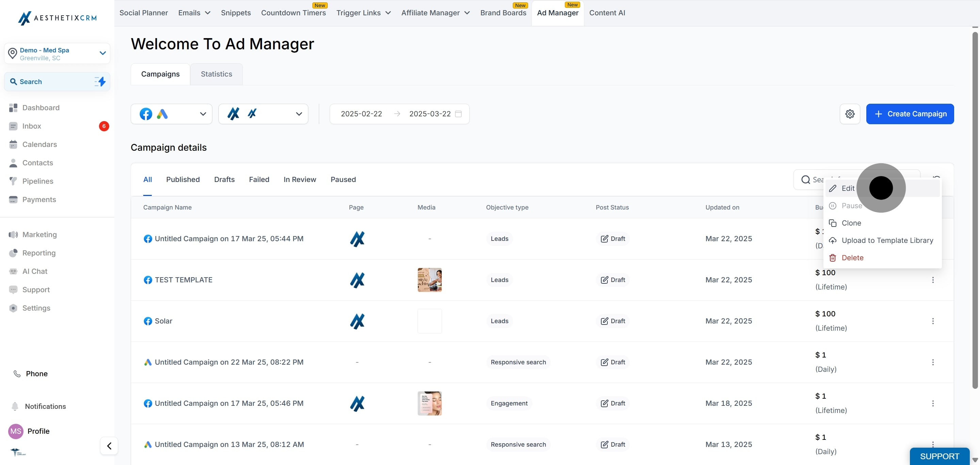The image size is (980, 465).
Task: Switch to the Statistics tab
Action: tap(216, 74)
